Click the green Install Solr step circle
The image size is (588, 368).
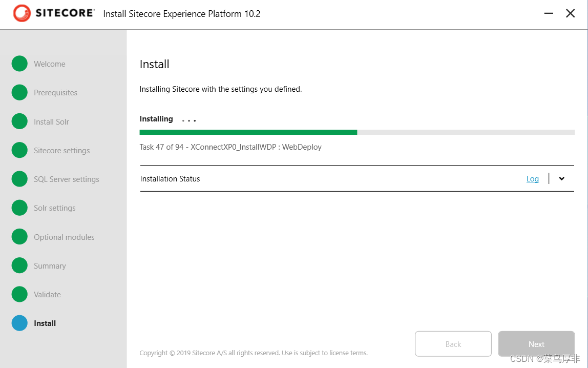tap(19, 121)
